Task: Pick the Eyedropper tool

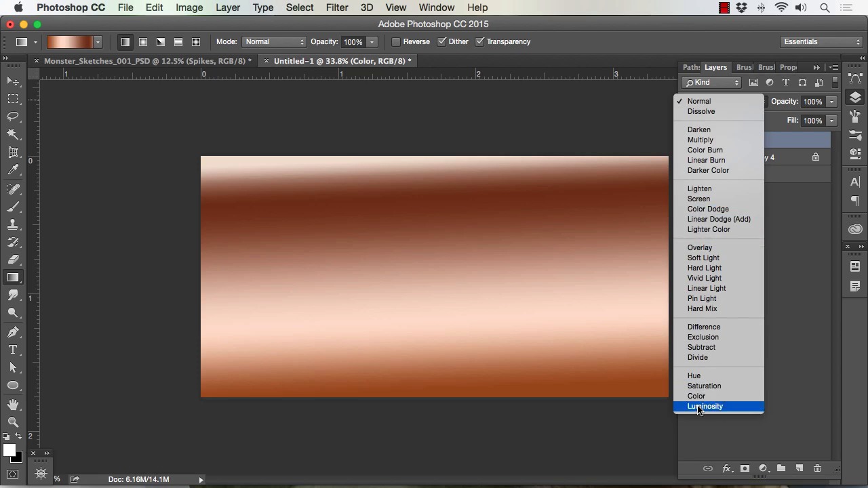Action: click(x=13, y=170)
